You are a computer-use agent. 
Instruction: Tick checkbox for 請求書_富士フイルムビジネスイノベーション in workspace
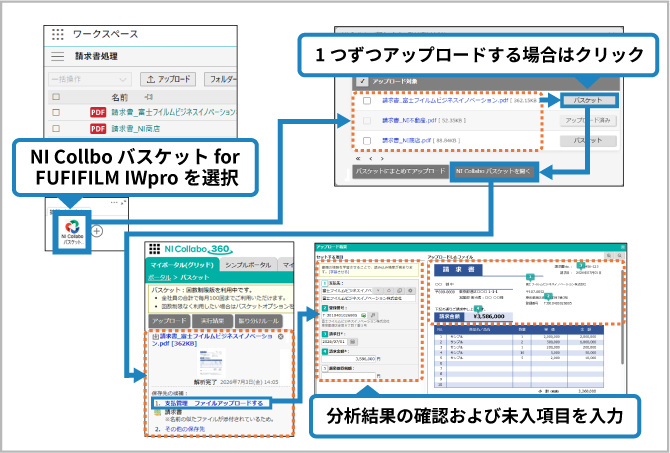tap(56, 112)
